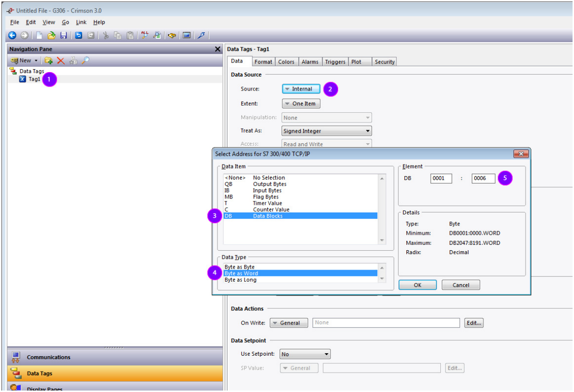Click the magnifier search icon in Navigation Pane
Image resolution: width=574 pixels, height=392 pixels.
tap(85, 60)
